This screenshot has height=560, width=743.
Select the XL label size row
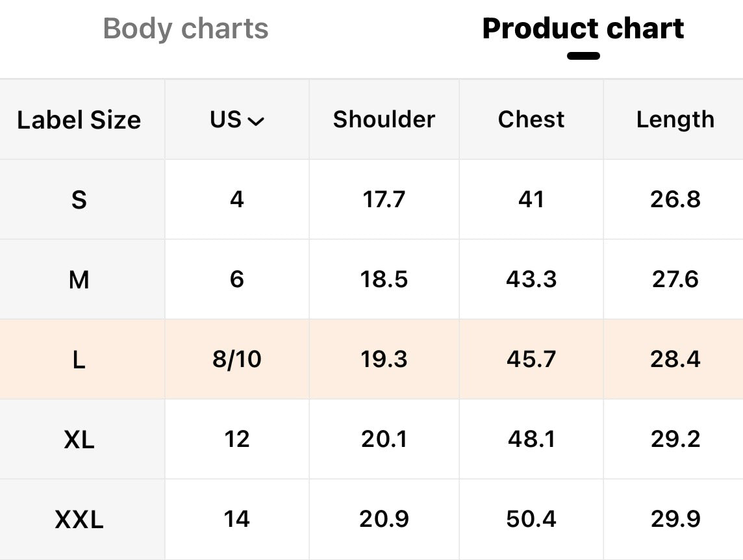tap(371, 439)
